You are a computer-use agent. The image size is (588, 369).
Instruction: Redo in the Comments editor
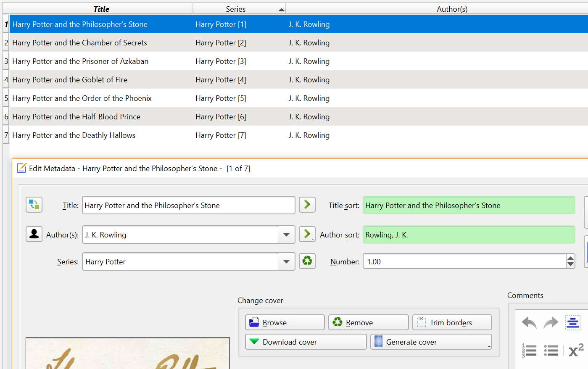tap(551, 323)
